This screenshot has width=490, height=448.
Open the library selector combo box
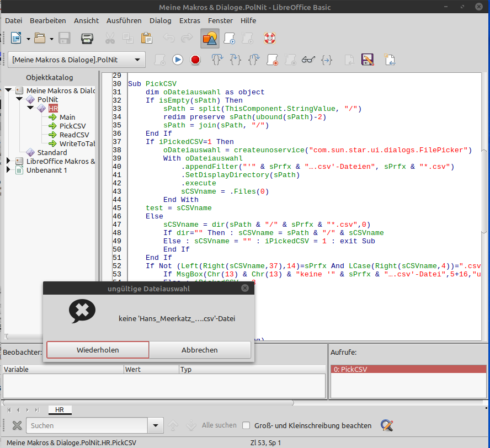77,60
